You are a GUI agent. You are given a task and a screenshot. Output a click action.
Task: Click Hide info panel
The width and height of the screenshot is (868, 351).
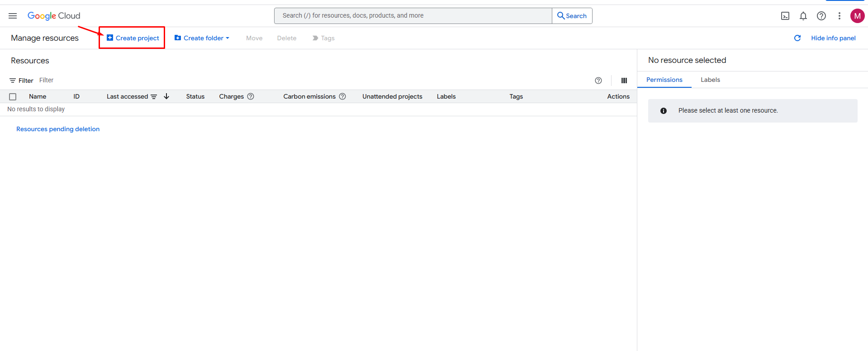[x=833, y=38]
